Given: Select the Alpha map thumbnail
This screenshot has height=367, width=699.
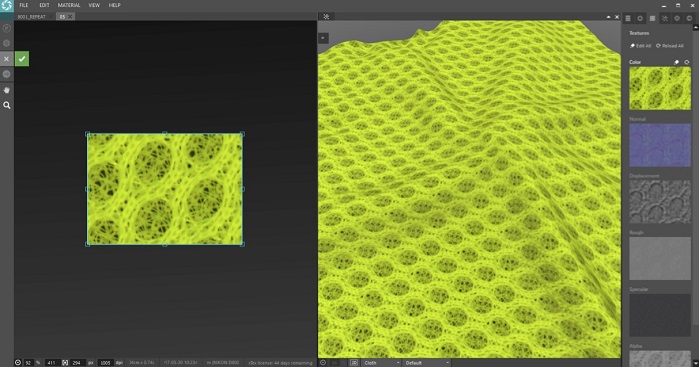Looking at the screenshot, I should [660, 359].
